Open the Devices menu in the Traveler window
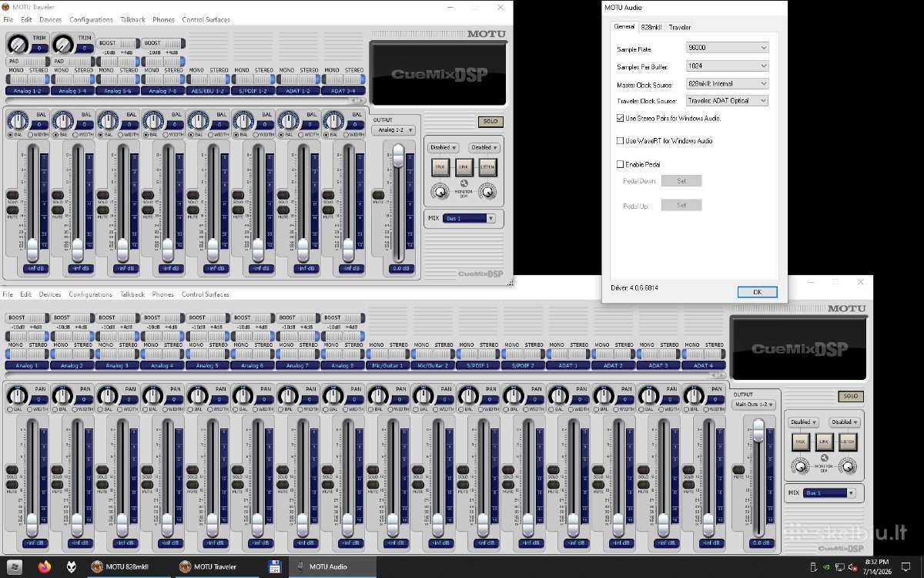 [x=50, y=19]
